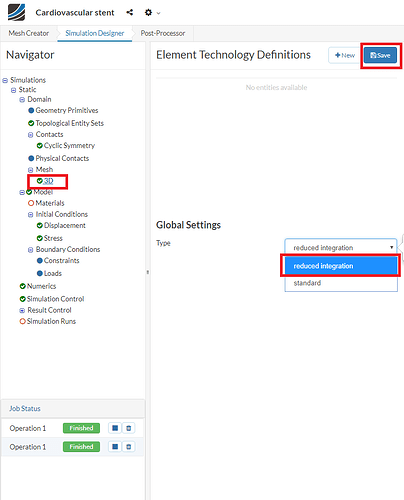Open Loads under Boundary Conditions
Image resolution: width=404 pixels, height=500 pixels.
pyautogui.click(x=53, y=273)
